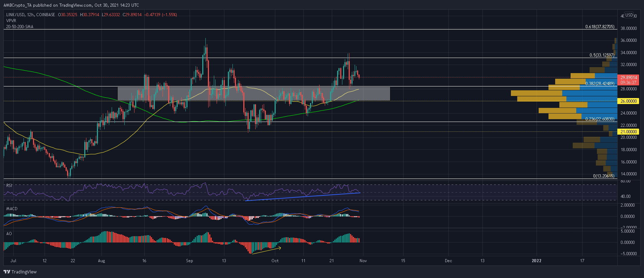Click the 18.00000 price axis label
This screenshot has height=278, width=644.
[x=629, y=150]
